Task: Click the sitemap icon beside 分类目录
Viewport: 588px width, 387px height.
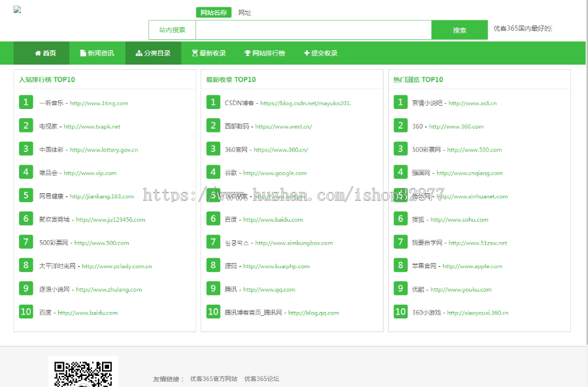Action: [139, 54]
